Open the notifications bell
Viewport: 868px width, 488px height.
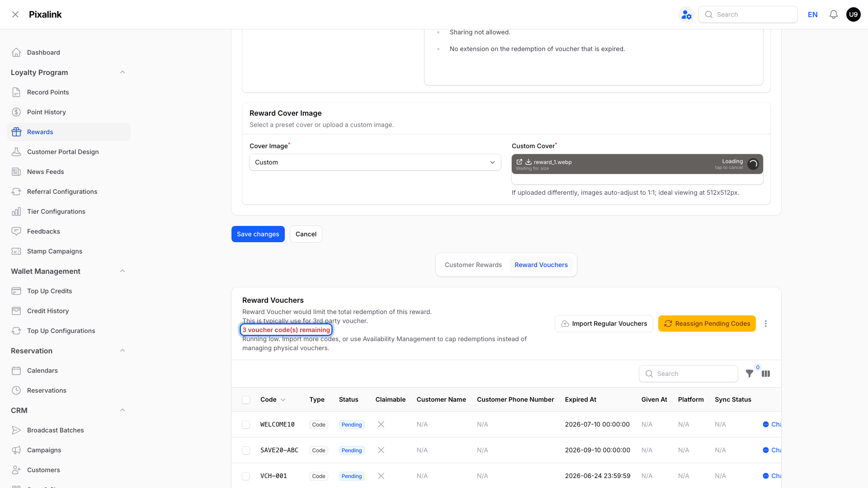(834, 14)
